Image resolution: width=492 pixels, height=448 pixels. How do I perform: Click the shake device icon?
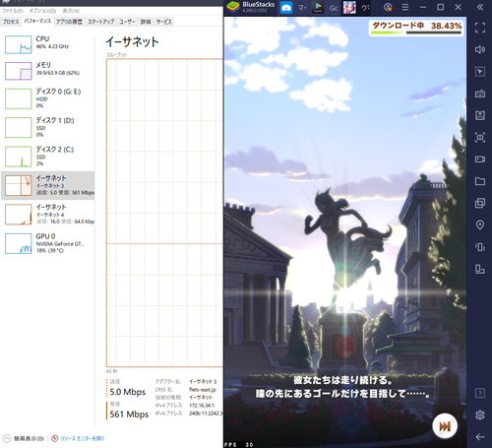click(480, 247)
